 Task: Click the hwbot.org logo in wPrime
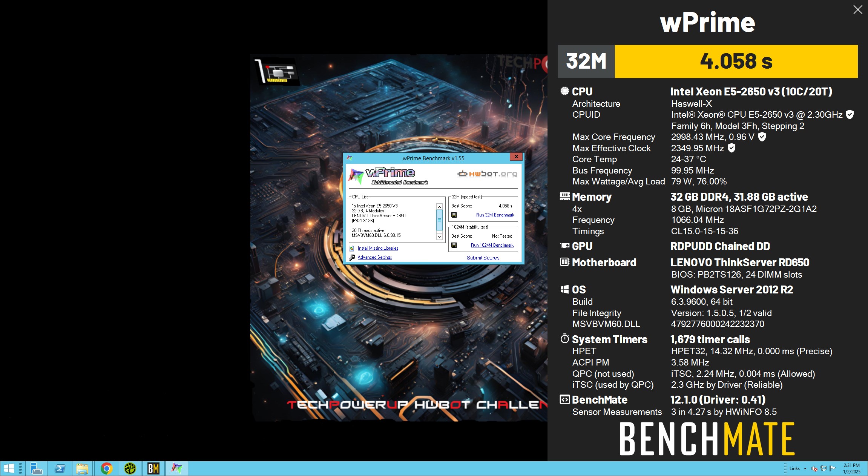[x=487, y=174]
